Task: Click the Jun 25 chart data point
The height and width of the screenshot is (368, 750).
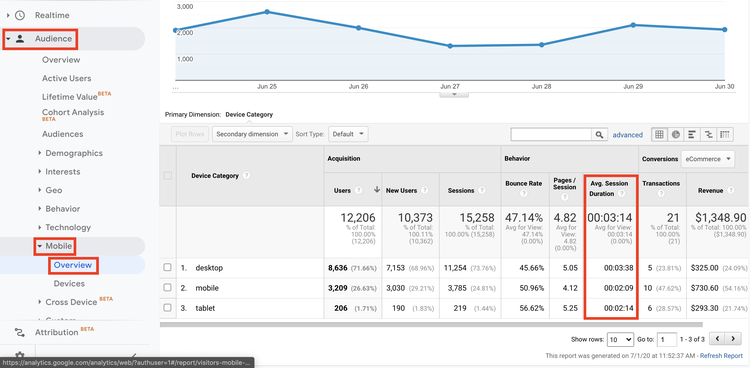Action: pos(267,12)
